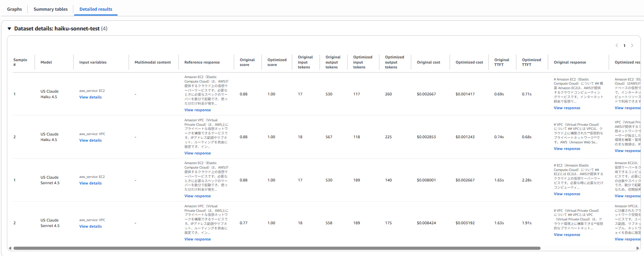Go to next page arrow in pagination
This screenshot has height=256, width=644.
pos(632,46)
